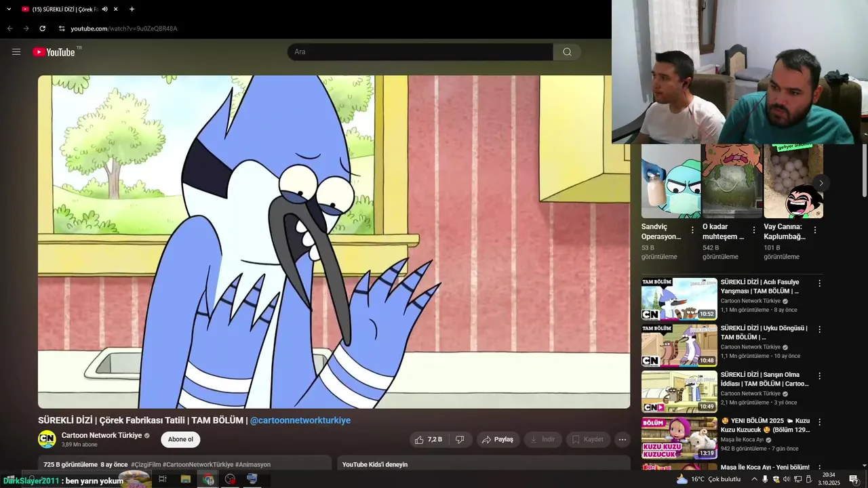Open notification center in taskbar
The image size is (868, 488).
pyautogui.click(x=854, y=479)
